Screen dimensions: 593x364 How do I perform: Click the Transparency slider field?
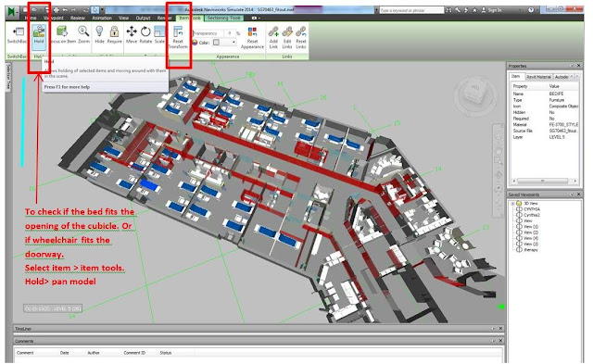(x=208, y=33)
